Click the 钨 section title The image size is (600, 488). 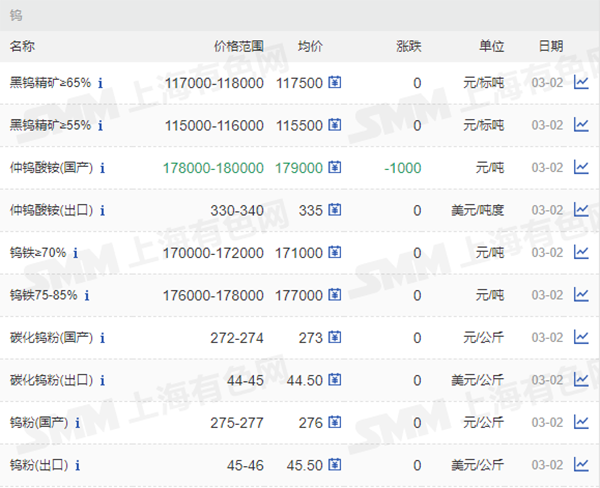click(16, 16)
